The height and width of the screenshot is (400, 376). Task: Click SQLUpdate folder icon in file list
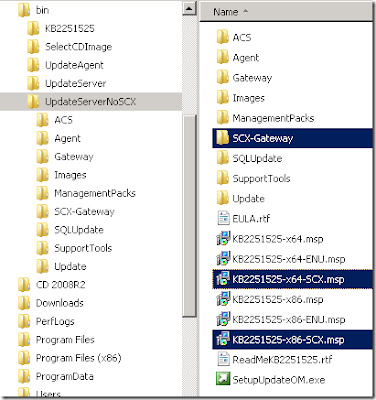click(223, 158)
